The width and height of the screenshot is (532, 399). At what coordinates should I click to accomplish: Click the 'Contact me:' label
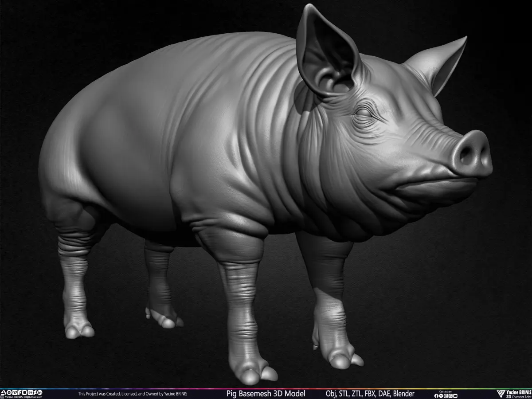[446, 391]
